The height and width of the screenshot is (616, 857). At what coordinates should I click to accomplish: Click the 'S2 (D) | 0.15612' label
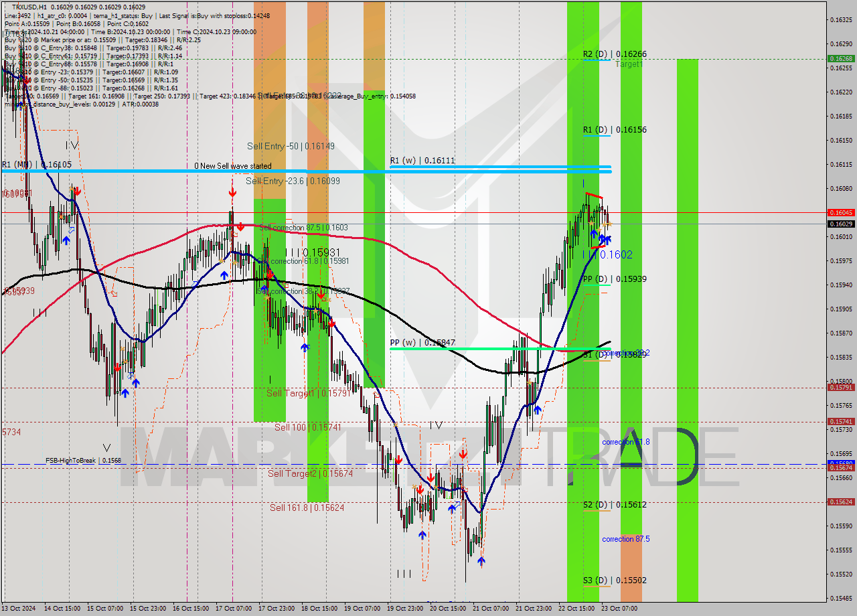[615, 505]
